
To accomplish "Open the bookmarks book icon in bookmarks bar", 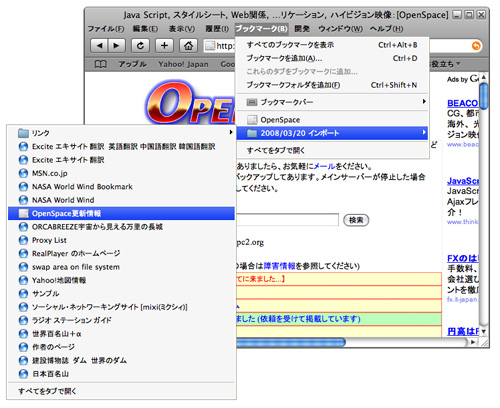I will (101, 64).
